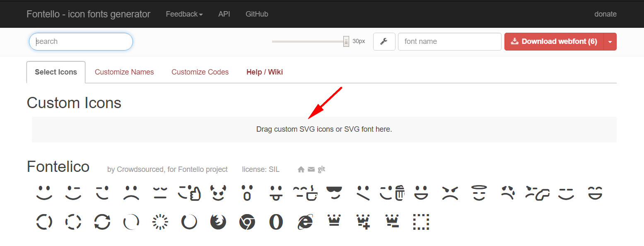This screenshot has width=644, height=246.
Task: Open the Fontelico git repository link
Action: (x=321, y=169)
